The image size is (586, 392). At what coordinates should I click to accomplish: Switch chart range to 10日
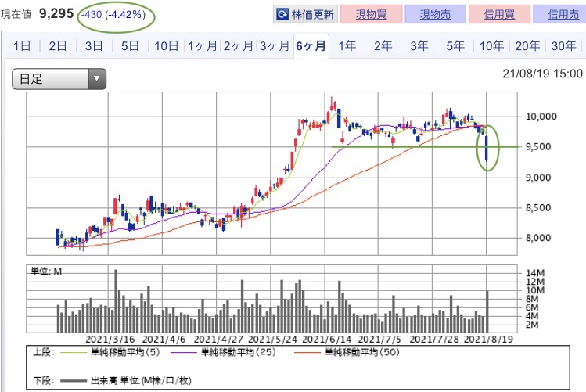[x=167, y=46]
